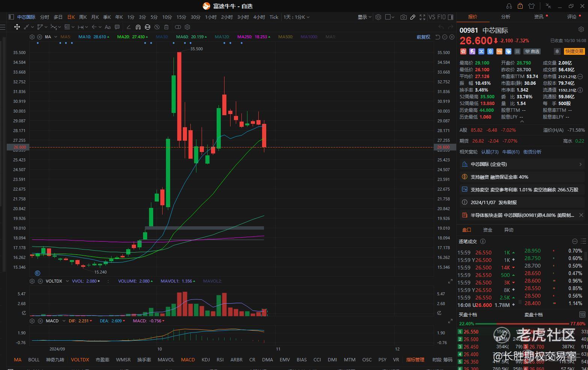Open 指标管理 indicator manager
Viewport: 588px width, 370px height.
point(415,359)
